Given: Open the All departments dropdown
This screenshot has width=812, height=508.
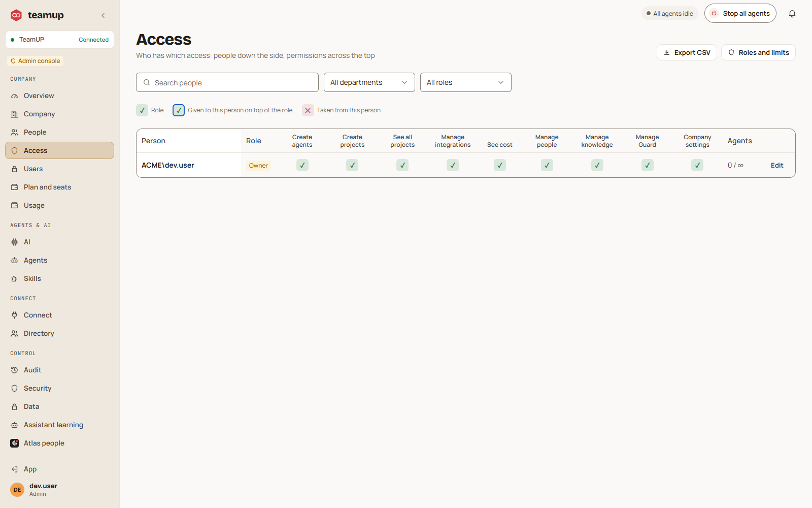Looking at the screenshot, I should [x=369, y=82].
